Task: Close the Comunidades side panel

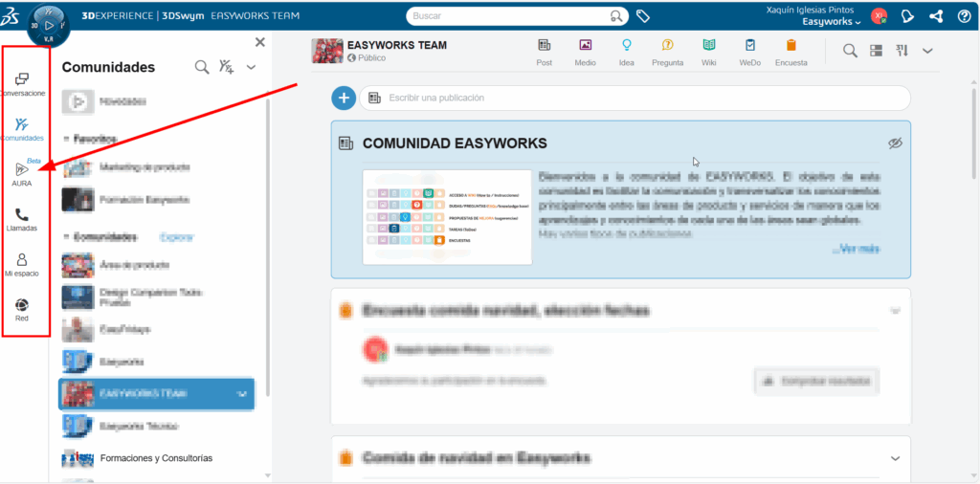Action: coord(260,42)
